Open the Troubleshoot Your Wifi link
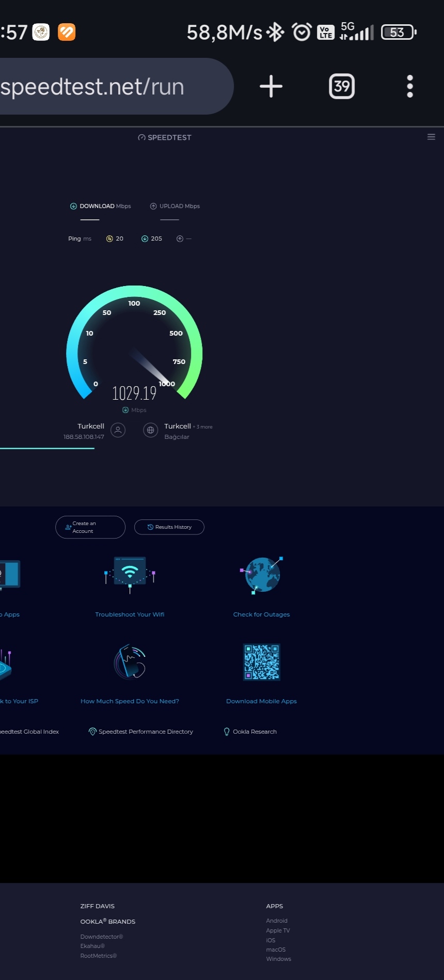The height and width of the screenshot is (980, 444). [130, 614]
